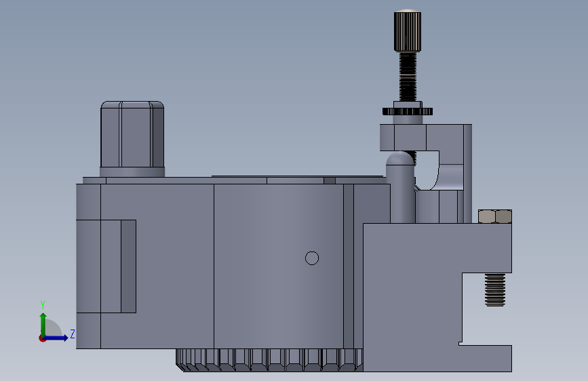588x381 pixels.
Task: Select the serrated toothed base at the bottom
Action: [269, 360]
